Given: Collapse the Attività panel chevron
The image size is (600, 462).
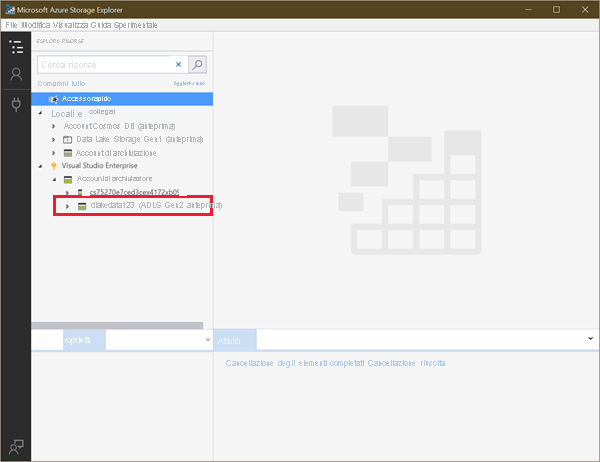Looking at the screenshot, I should tap(590, 338).
